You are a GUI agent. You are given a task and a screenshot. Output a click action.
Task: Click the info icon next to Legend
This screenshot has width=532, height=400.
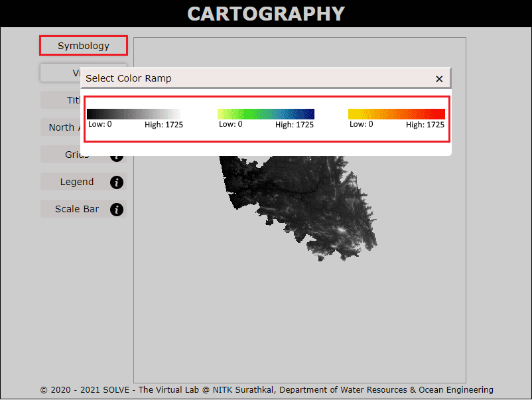pyautogui.click(x=117, y=182)
